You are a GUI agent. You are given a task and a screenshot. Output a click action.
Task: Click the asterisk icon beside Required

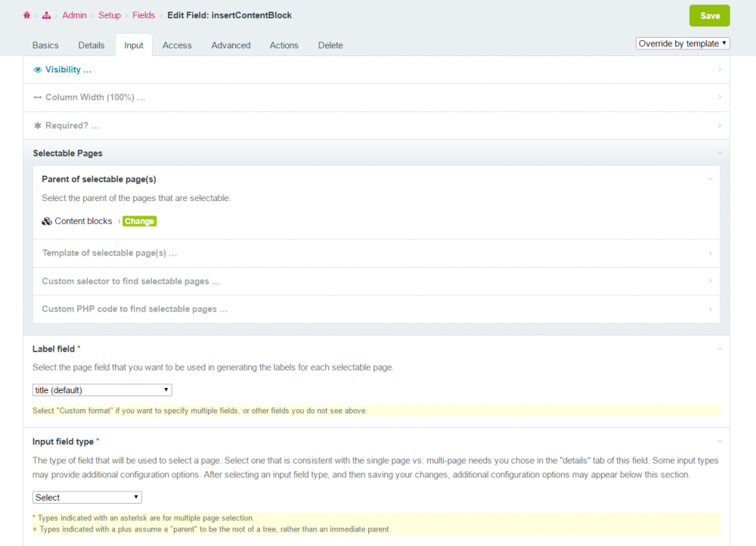click(38, 126)
